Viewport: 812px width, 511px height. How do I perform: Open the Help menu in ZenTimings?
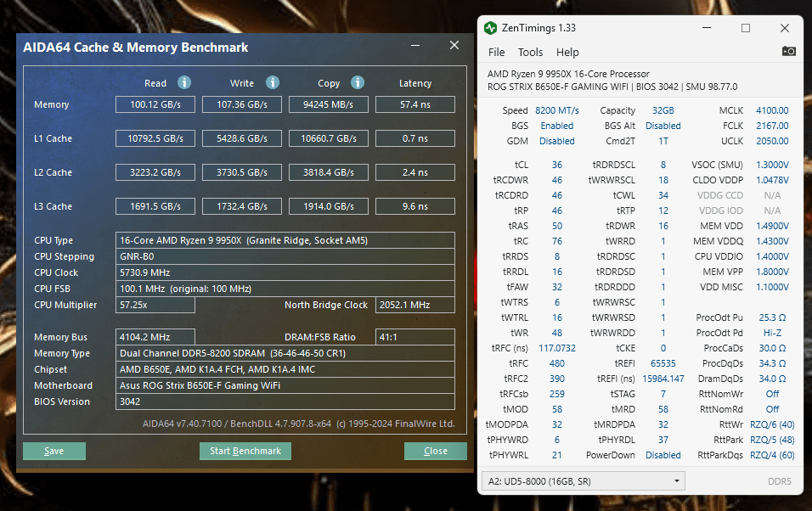pos(567,53)
